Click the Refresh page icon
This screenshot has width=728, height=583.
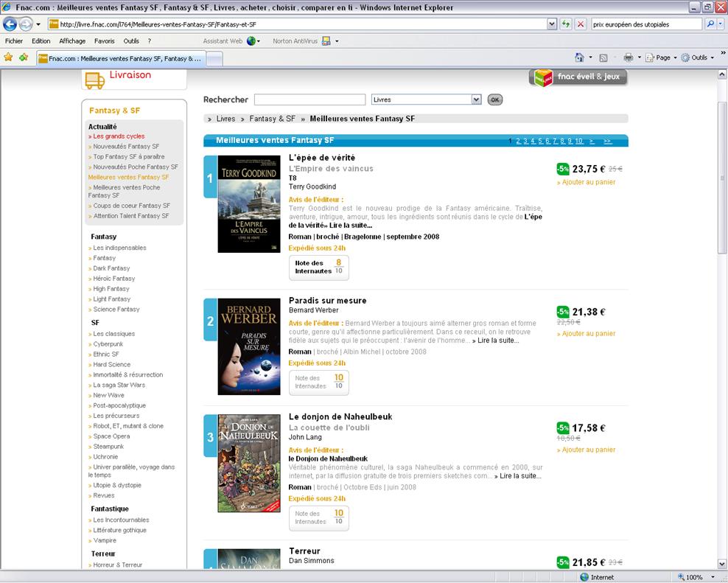[x=565, y=24]
